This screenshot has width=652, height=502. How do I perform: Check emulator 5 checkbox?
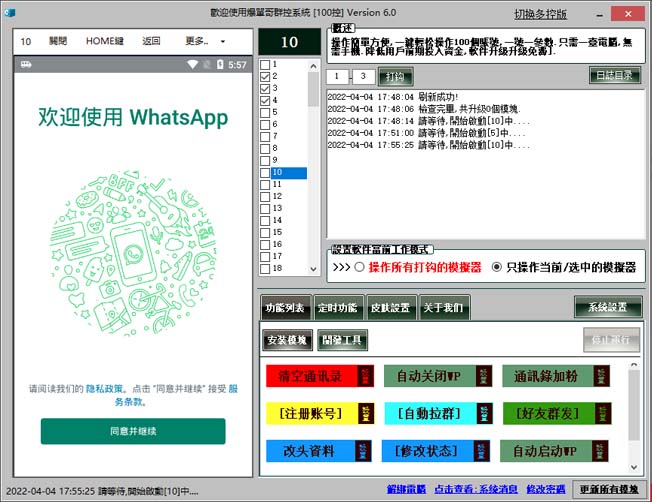(265, 113)
